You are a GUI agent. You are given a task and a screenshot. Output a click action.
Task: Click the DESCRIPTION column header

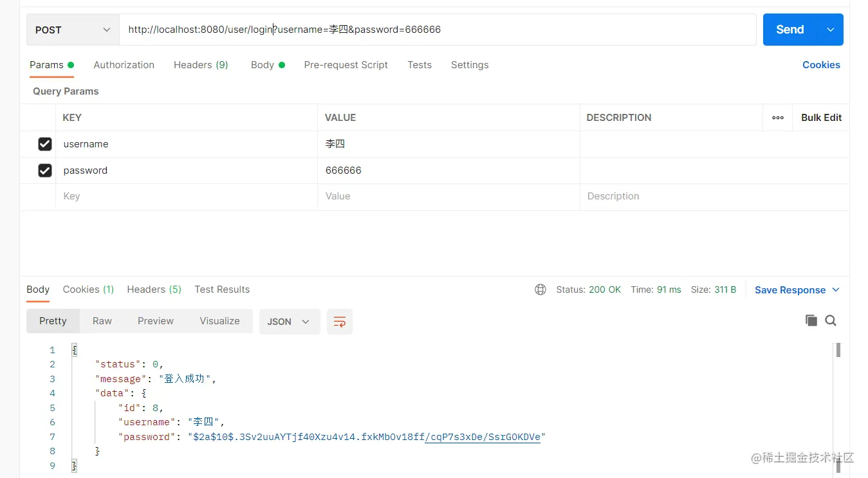click(x=619, y=118)
